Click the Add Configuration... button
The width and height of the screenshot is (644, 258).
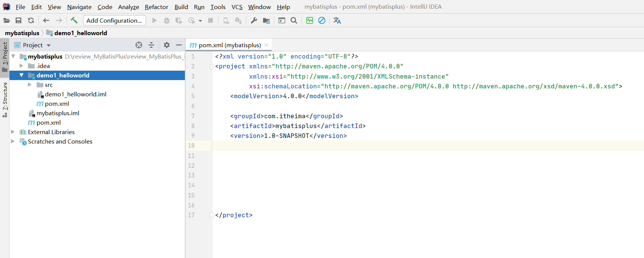114,20
